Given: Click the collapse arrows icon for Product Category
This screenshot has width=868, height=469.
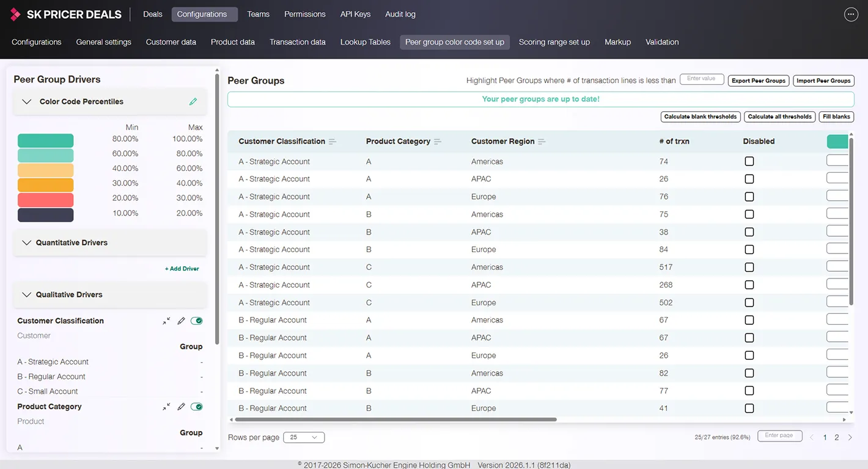Looking at the screenshot, I should point(166,407).
